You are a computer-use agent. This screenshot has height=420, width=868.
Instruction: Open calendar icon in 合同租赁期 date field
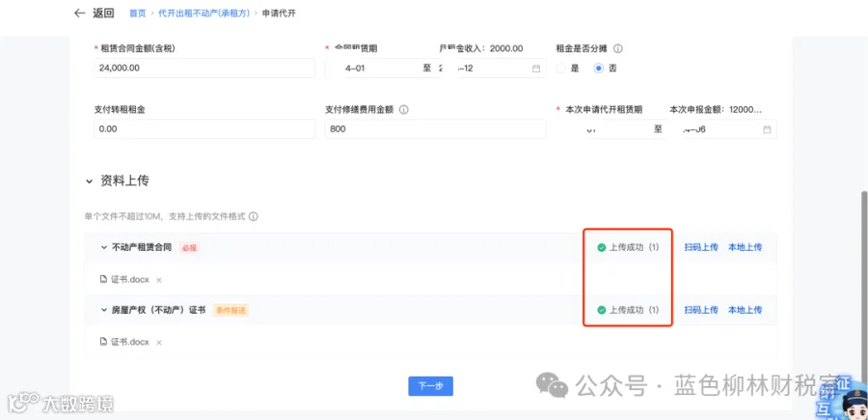click(x=535, y=69)
